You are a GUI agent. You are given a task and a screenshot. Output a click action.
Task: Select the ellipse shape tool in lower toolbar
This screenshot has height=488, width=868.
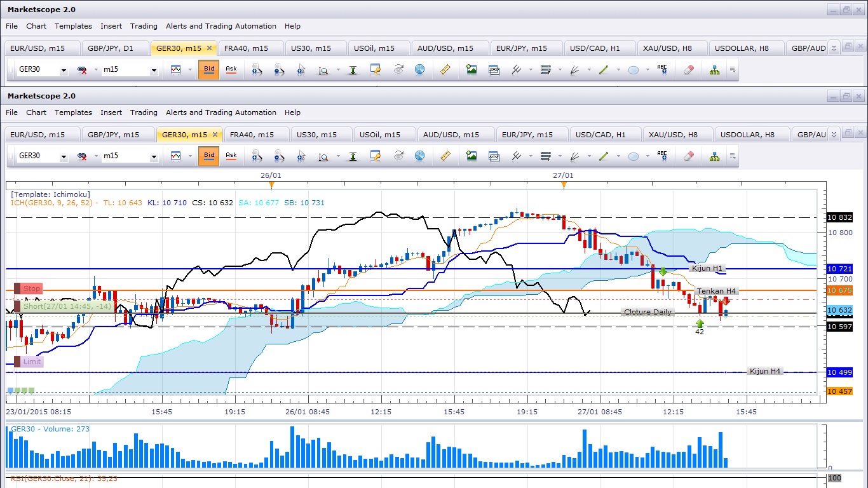(634, 156)
